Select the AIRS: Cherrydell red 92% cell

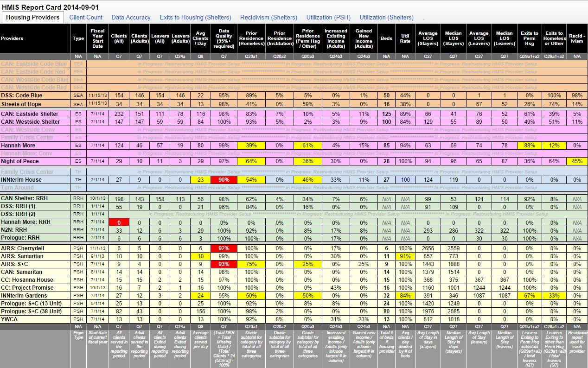[224, 248]
